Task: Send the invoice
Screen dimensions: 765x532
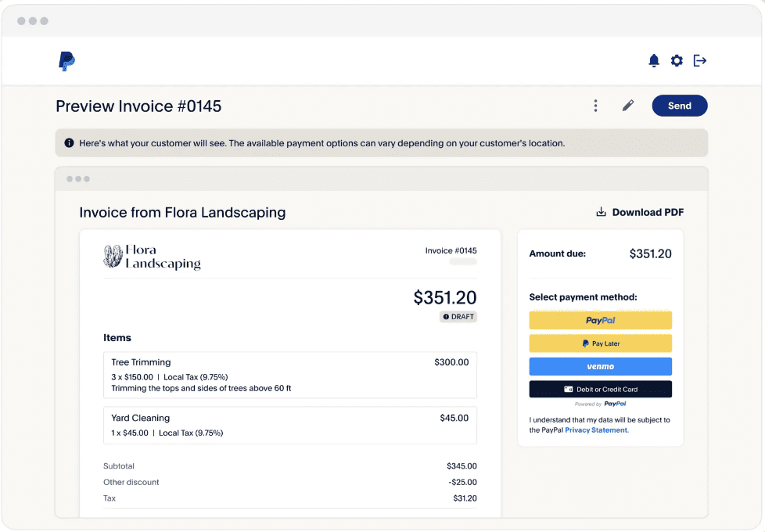Action: 680,106
